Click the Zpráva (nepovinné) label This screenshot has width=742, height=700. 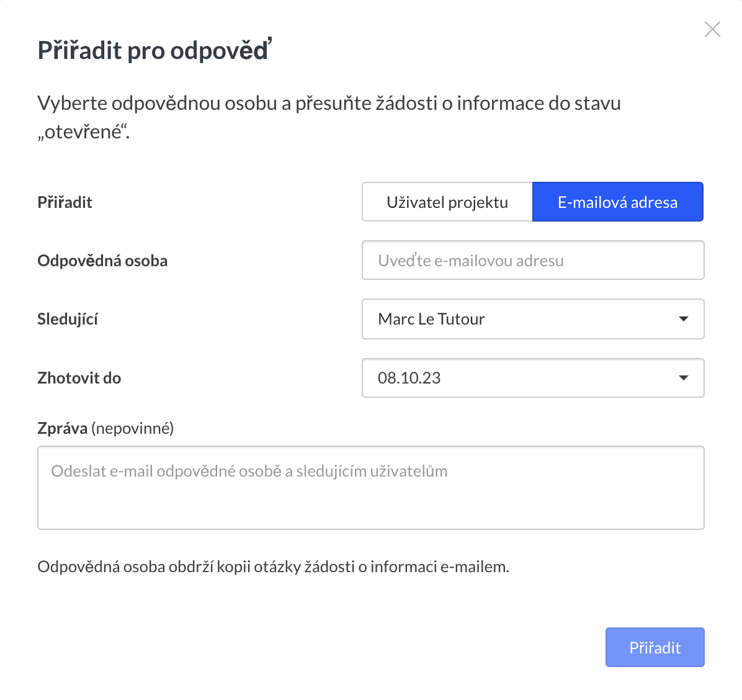(105, 428)
